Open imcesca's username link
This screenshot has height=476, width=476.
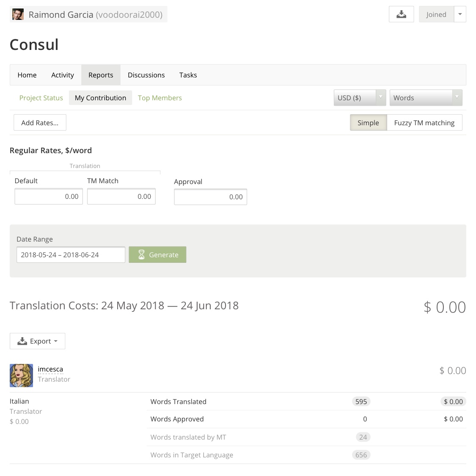(x=50, y=369)
